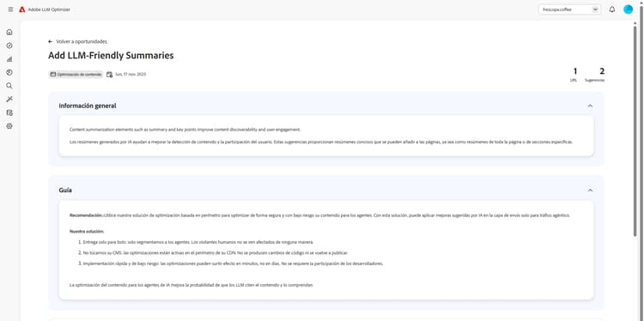Open the magic wand sidebar icon
This screenshot has height=321, width=644.
(9, 99)
